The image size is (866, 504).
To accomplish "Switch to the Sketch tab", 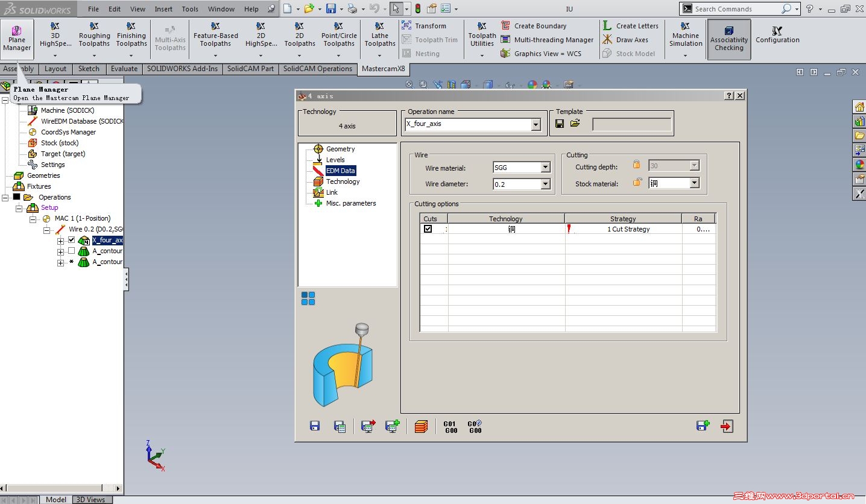I will [89, 69].
